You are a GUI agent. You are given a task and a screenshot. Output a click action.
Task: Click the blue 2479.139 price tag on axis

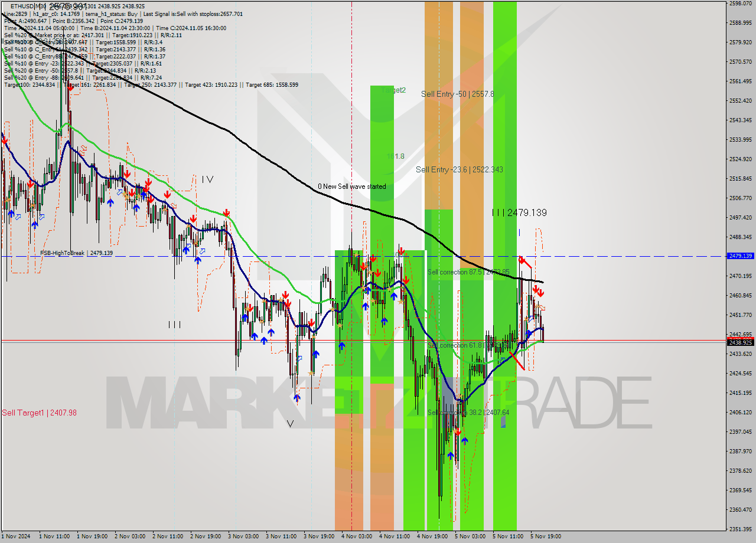741,256
